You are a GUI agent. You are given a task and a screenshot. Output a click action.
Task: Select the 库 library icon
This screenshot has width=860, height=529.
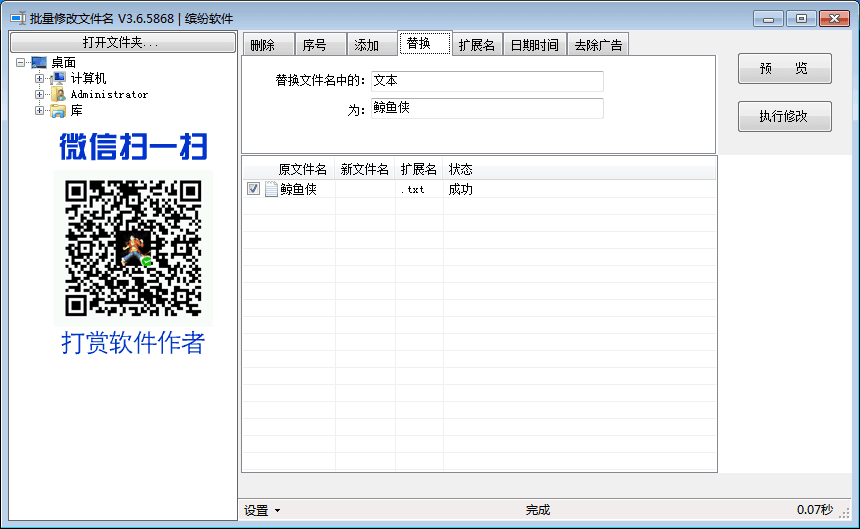click(x=59, y=111)
